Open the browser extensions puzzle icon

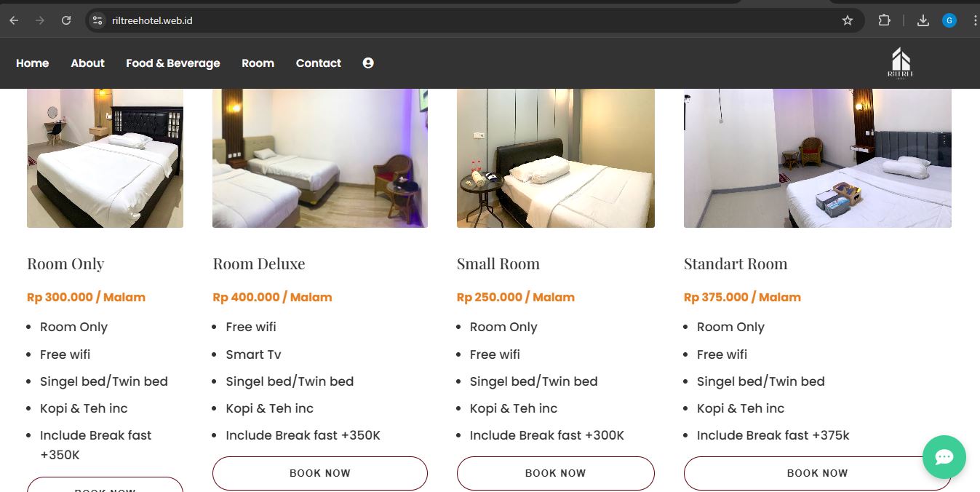click(x=884, y=20)
